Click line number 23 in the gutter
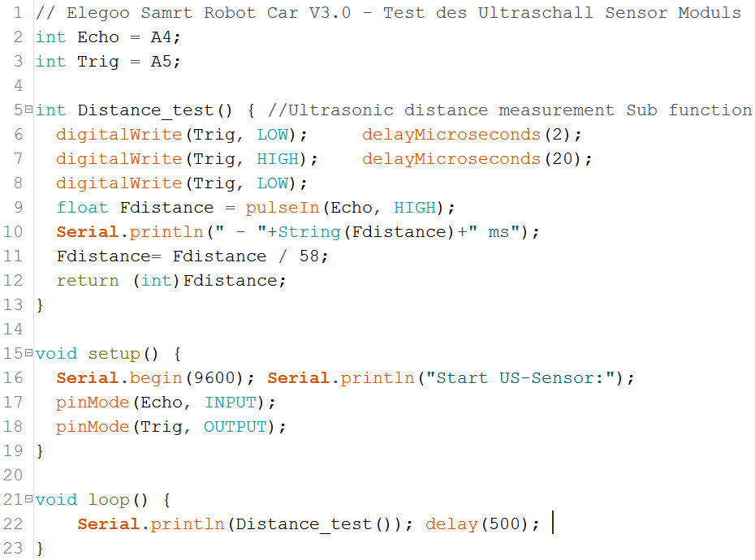 click(x=13, y=549)
